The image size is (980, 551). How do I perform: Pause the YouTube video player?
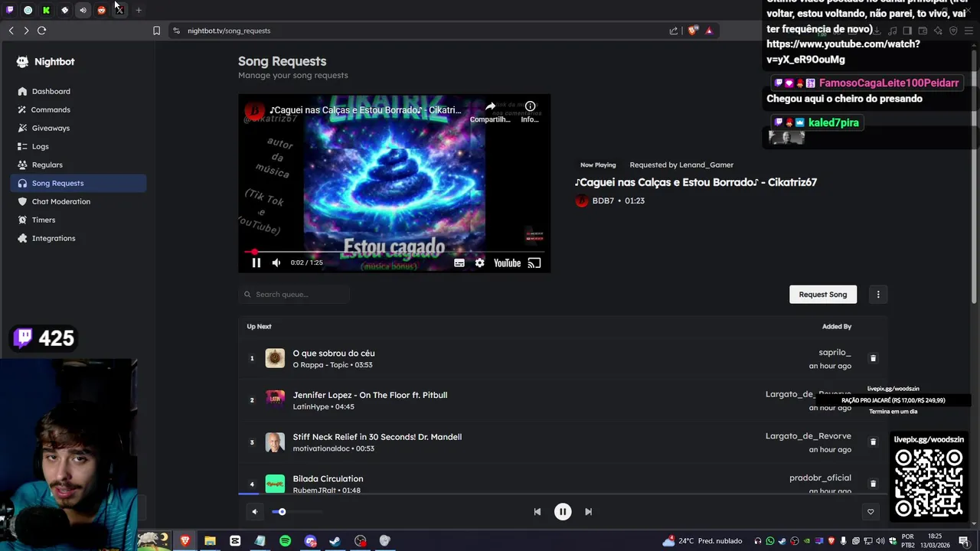(x=256, y=262)
